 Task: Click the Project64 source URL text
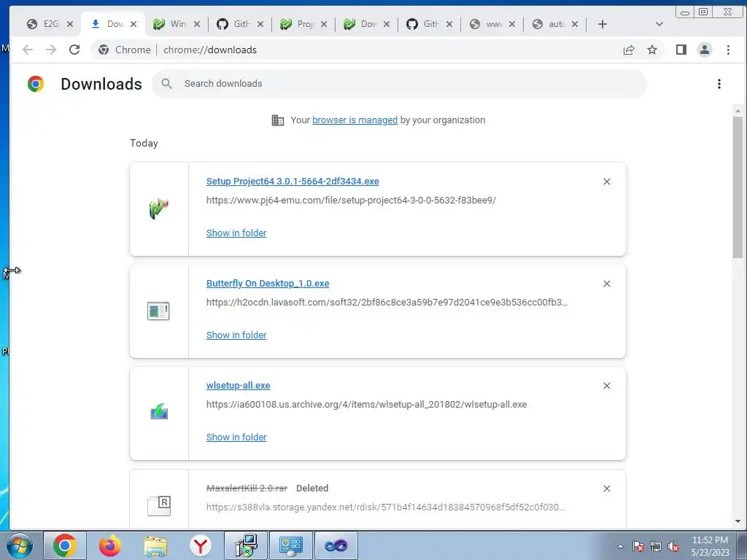point(351,201)
